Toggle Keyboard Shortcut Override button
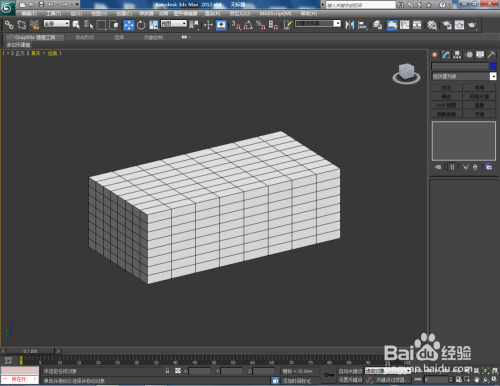This screenshot has width=500, height=386. click(221, 25)
